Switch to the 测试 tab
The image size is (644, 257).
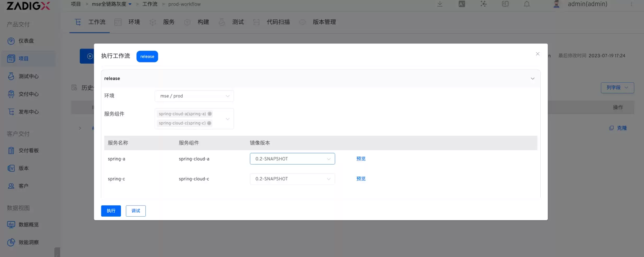click(x=231, y=22)
